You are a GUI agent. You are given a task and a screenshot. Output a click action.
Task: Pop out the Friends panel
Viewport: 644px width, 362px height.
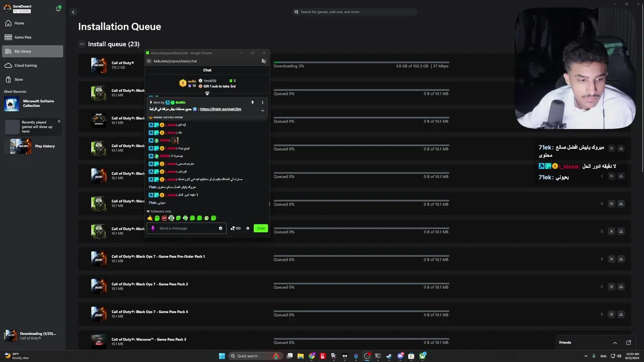[x=628, y=343]
